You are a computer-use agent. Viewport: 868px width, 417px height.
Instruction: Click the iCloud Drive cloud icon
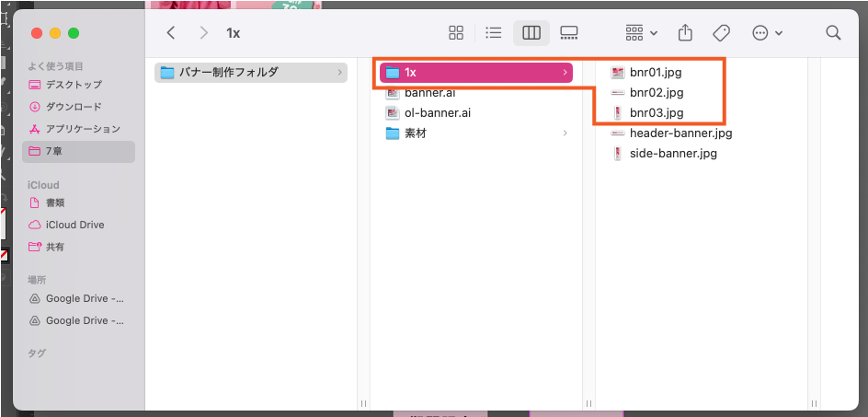click(35, 225)
